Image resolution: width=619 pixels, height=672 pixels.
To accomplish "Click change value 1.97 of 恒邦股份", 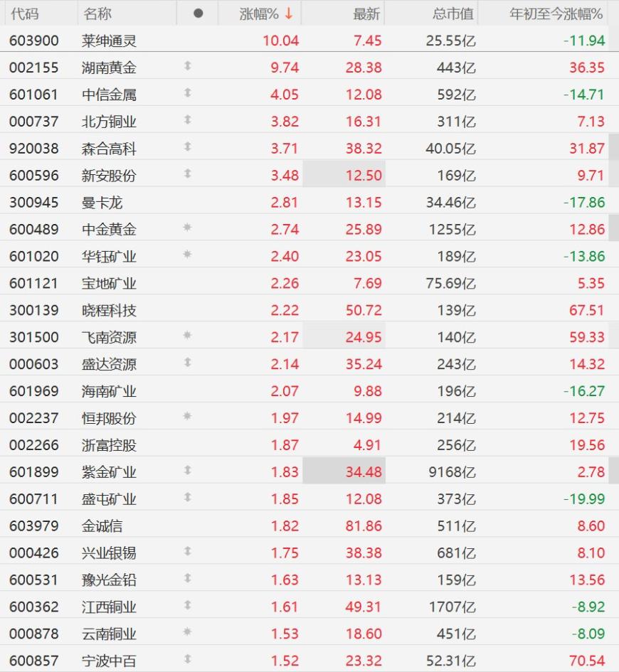I will [x=285, y=418].
